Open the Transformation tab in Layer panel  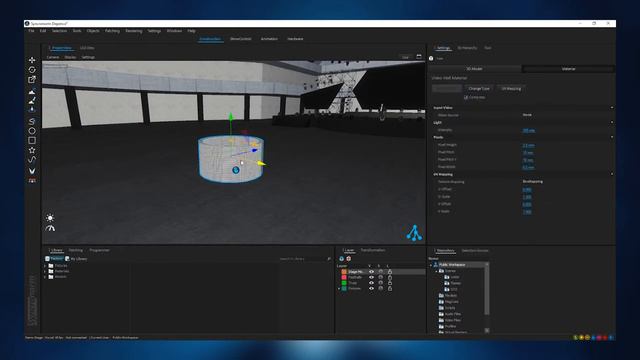pyautogui.click(x=373, y=250)
